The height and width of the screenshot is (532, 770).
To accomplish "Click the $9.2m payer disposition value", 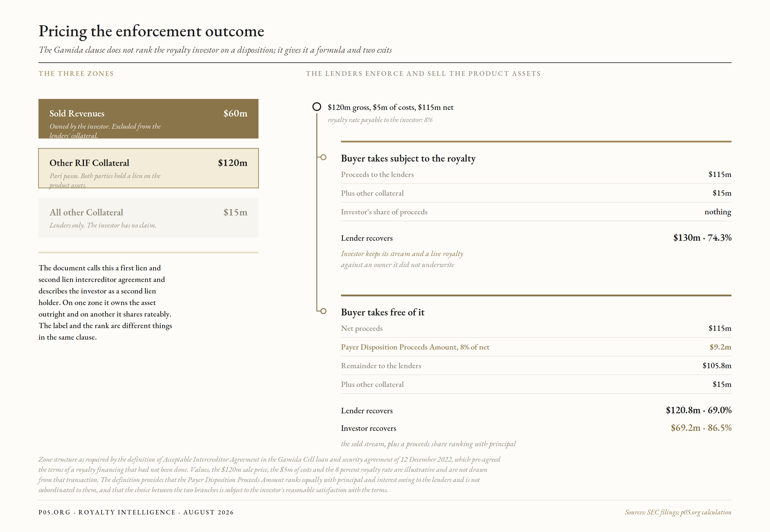I will (x=720, y=347).
